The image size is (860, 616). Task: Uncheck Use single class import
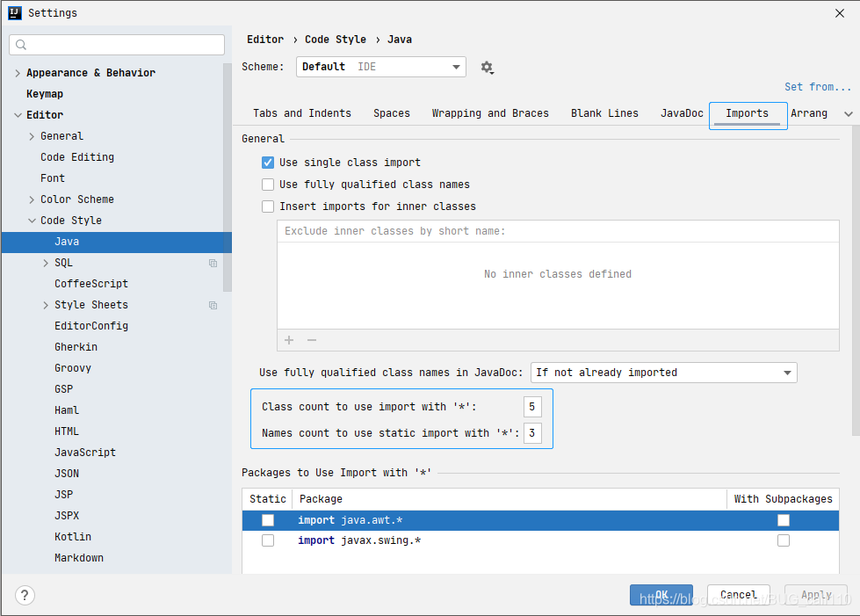268,163
